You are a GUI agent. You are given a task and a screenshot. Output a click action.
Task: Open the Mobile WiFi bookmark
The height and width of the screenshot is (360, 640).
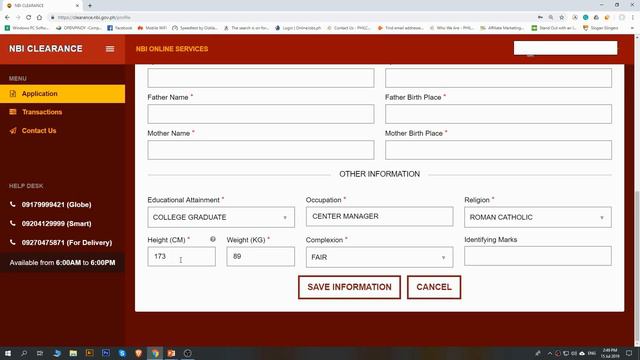pyautogui.click(x=152, y=28)
